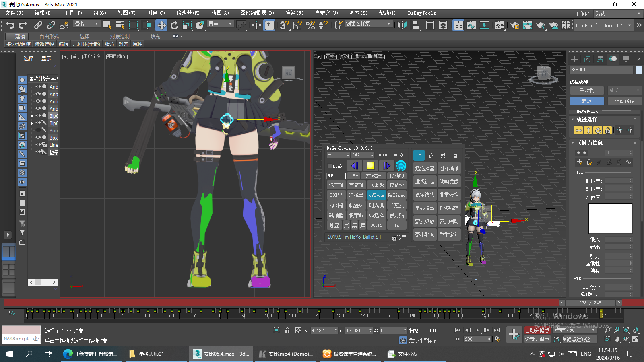Open the 骨骼 selection filter dropdown
644x362 pixels.
[x=87, y=24]
